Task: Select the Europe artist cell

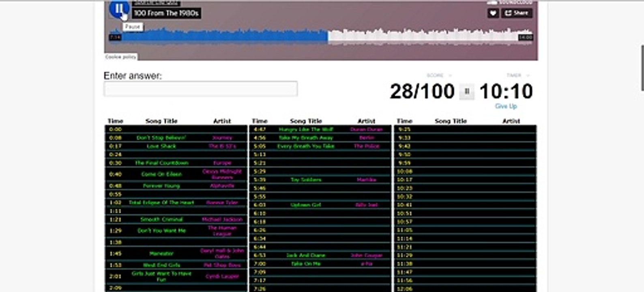Action: click(x=222, y=163)
